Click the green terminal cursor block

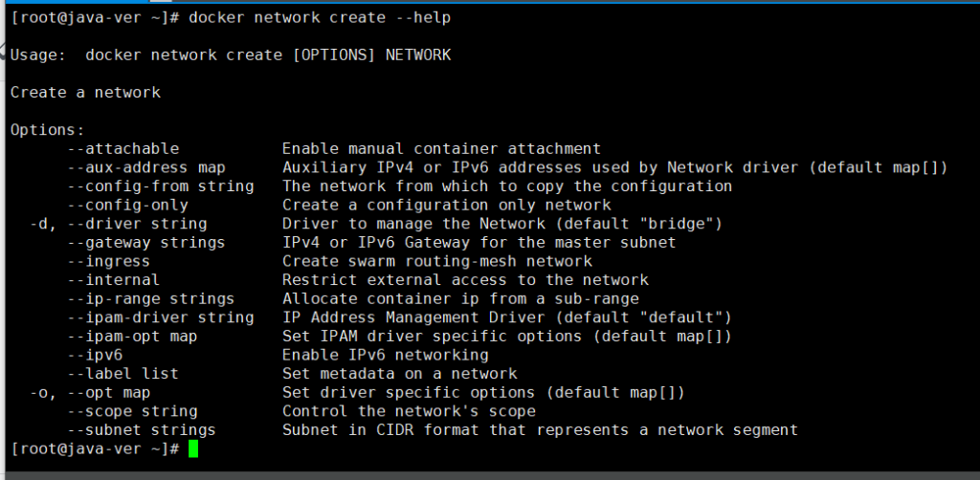pyautogui.click(x=193, y=448)
